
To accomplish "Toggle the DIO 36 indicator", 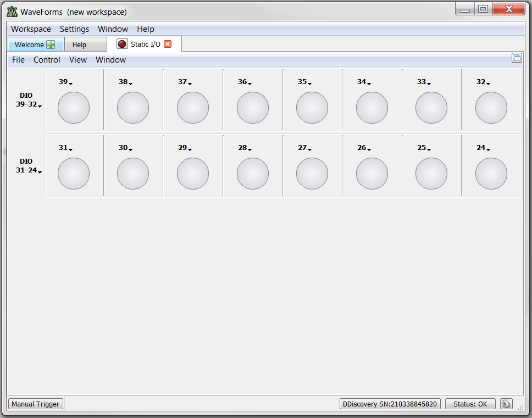I will pos(253,108).
